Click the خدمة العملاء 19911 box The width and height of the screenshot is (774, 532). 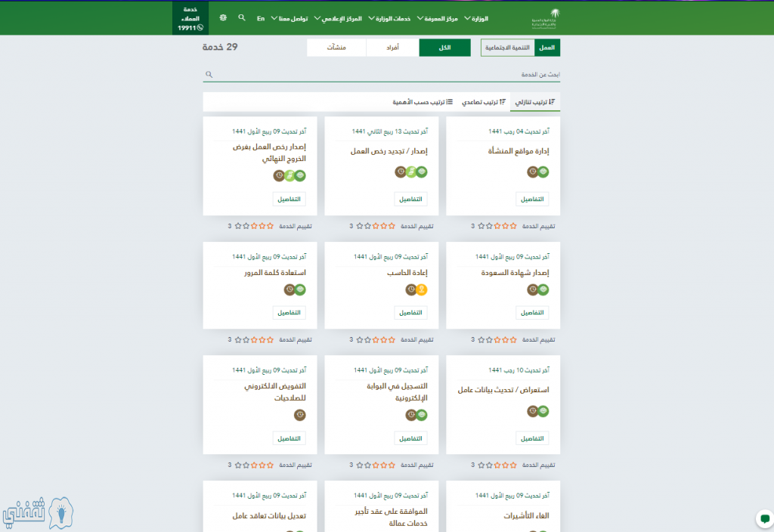pyautogui.click(x=190, y=18)
